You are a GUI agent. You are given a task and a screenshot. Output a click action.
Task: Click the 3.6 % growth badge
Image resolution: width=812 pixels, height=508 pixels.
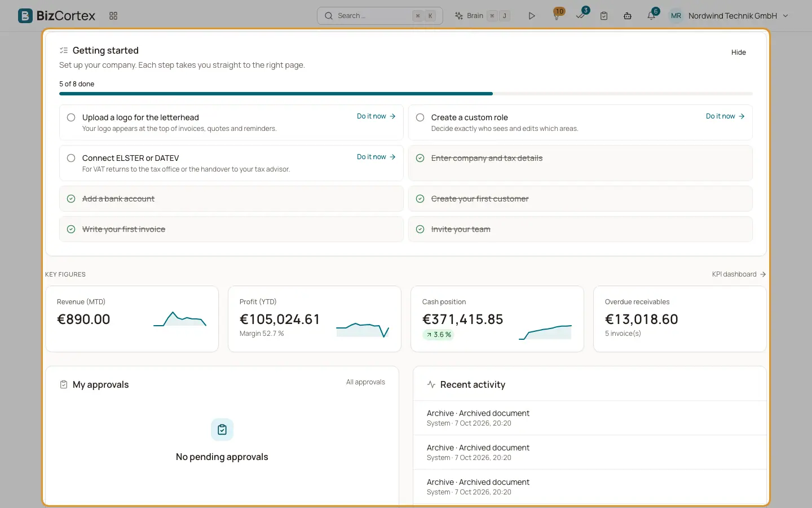point(439,335)
